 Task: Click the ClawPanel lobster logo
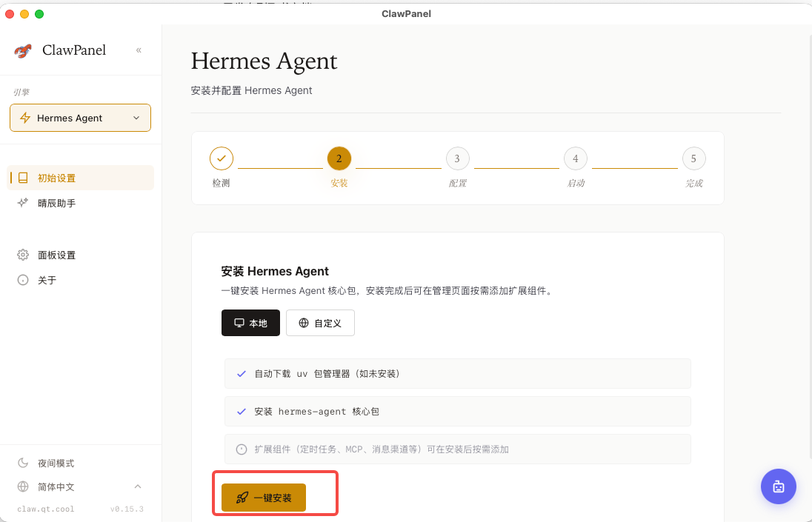tap(23, 50)
